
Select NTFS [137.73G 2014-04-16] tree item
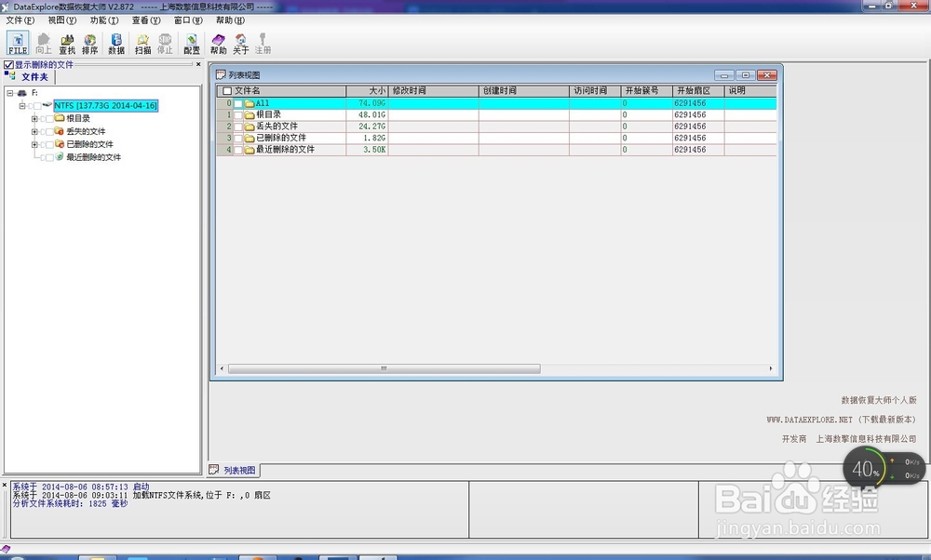(106, 106)
